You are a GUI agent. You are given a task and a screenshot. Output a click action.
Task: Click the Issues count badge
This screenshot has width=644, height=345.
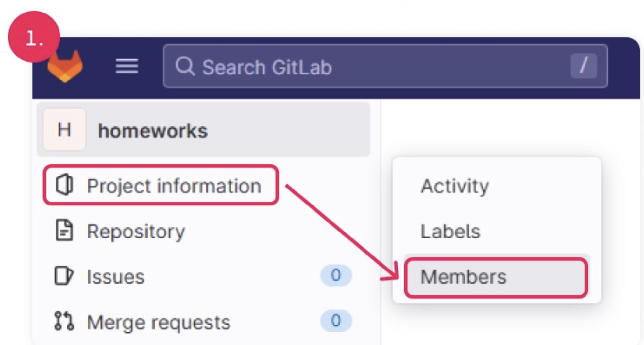point(336,275)
